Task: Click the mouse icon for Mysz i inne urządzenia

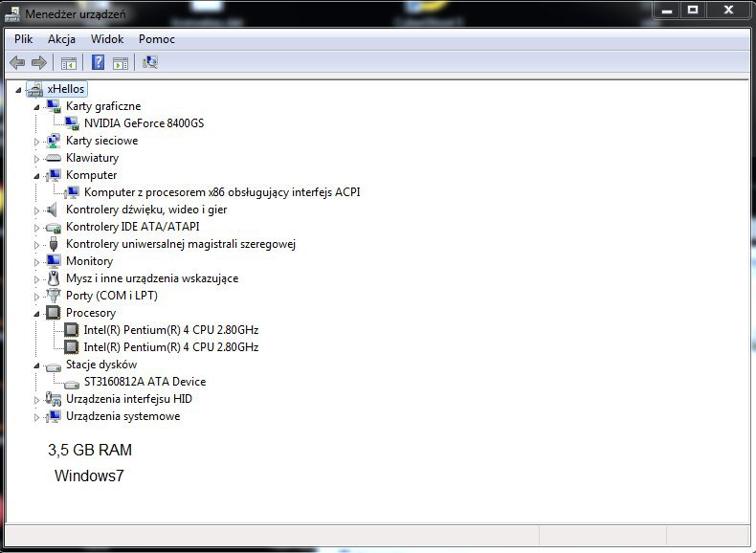Action: tap(54, 278)
